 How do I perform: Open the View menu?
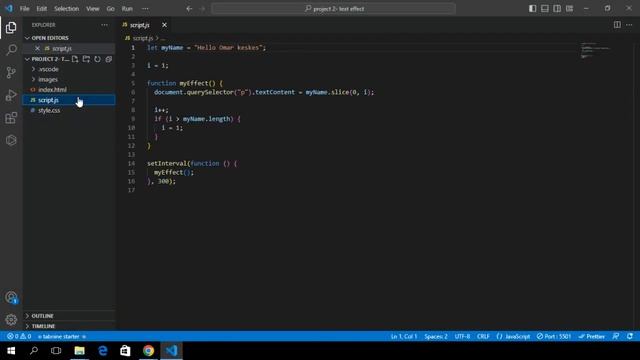tap(93, 9)
